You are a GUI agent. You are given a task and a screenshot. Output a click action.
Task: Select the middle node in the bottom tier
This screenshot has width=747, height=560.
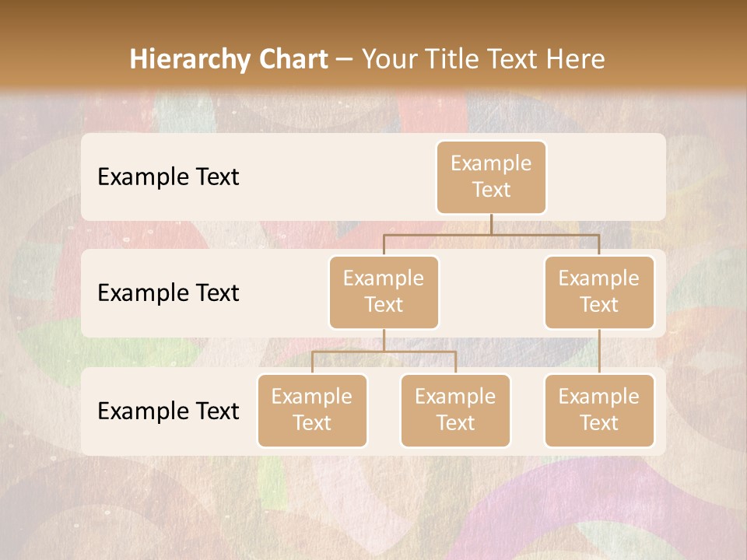(x=455, y=410)
